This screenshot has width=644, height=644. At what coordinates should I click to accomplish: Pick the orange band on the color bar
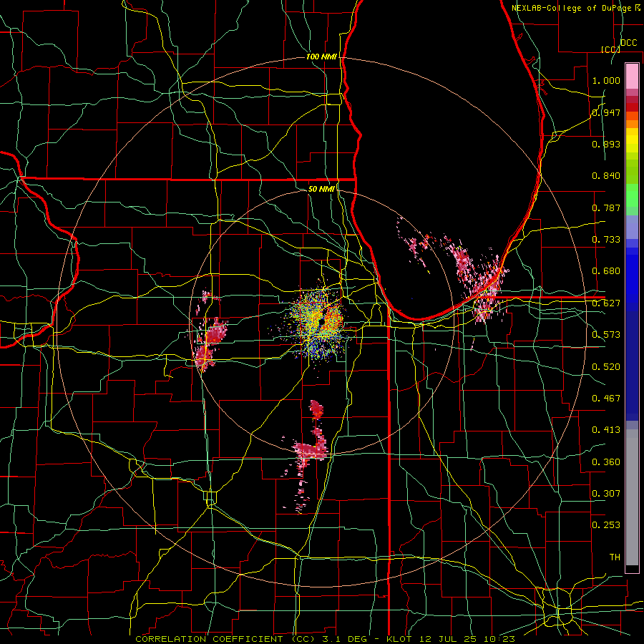[x=632, y=124]
